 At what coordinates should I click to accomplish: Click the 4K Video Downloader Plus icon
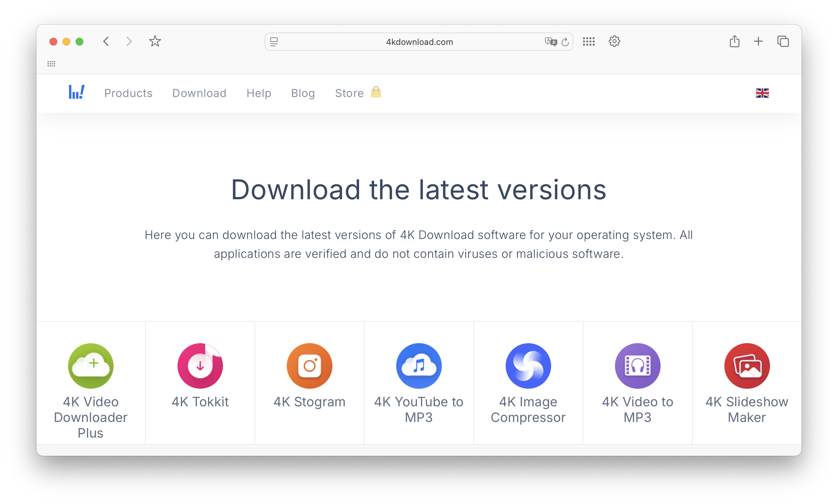(91, 366)
